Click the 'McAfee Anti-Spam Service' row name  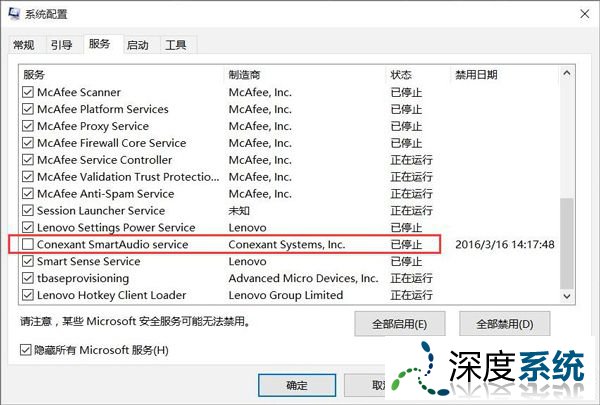click(x=106, y=194)
